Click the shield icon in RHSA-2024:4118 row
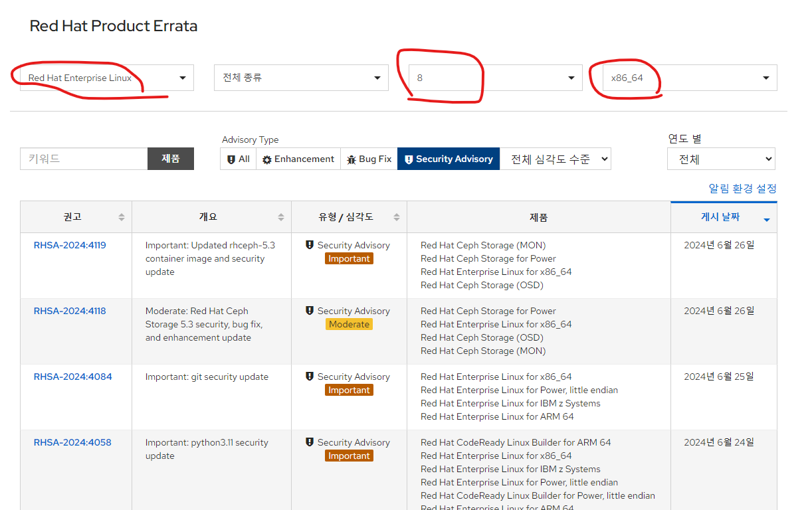This screenshot has height=510, width=812. pyautogui.click(x=310, y=311)
